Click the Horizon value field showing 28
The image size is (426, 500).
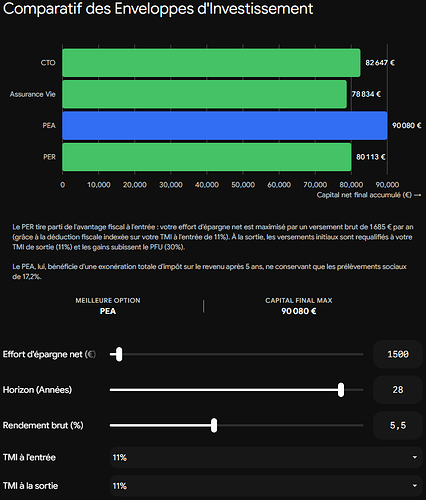(x=398, y=390)
